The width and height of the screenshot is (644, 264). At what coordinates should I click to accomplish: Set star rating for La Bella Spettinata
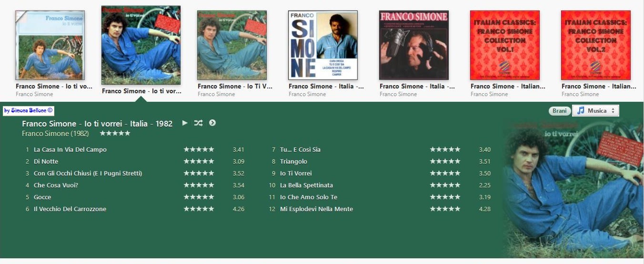pyautogui.click(x=445, y=185)
